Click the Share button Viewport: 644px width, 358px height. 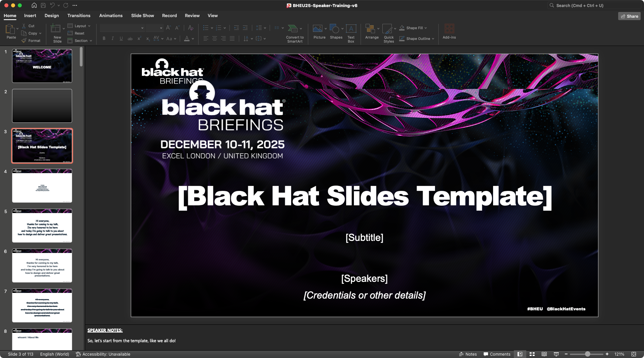(x=629, y=16)
